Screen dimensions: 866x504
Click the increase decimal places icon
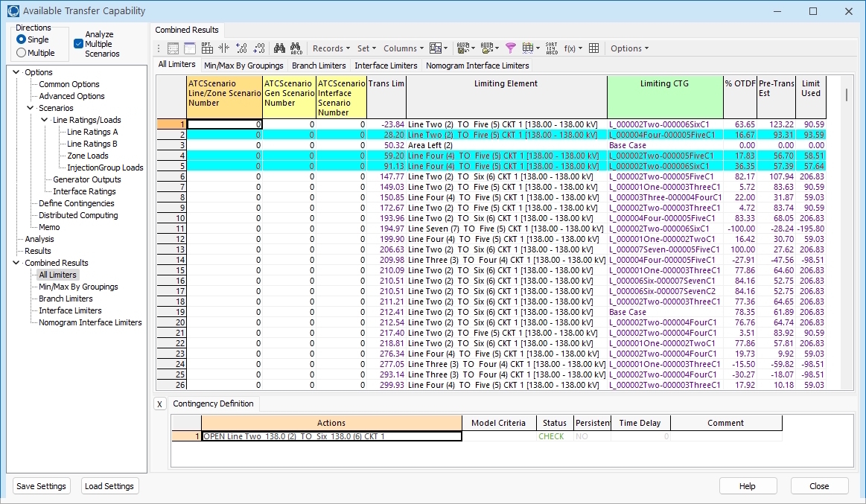[x=241, y=48]
